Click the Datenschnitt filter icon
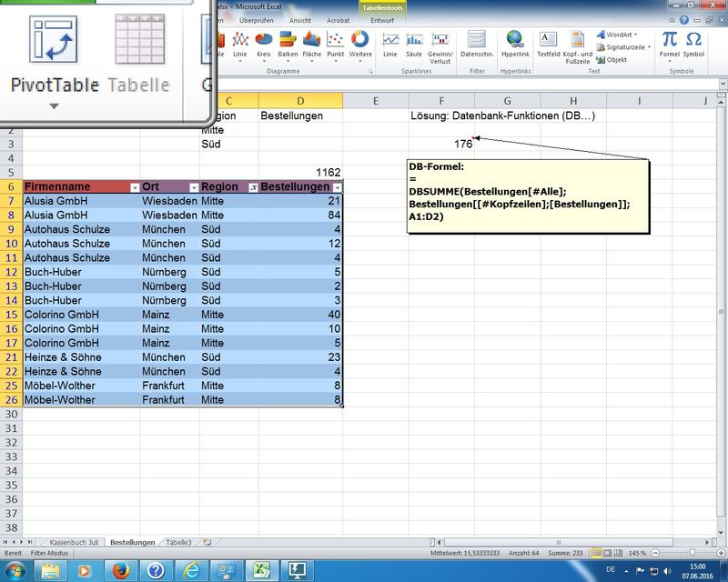Screen dimensions: 728x582 [476, 43]
